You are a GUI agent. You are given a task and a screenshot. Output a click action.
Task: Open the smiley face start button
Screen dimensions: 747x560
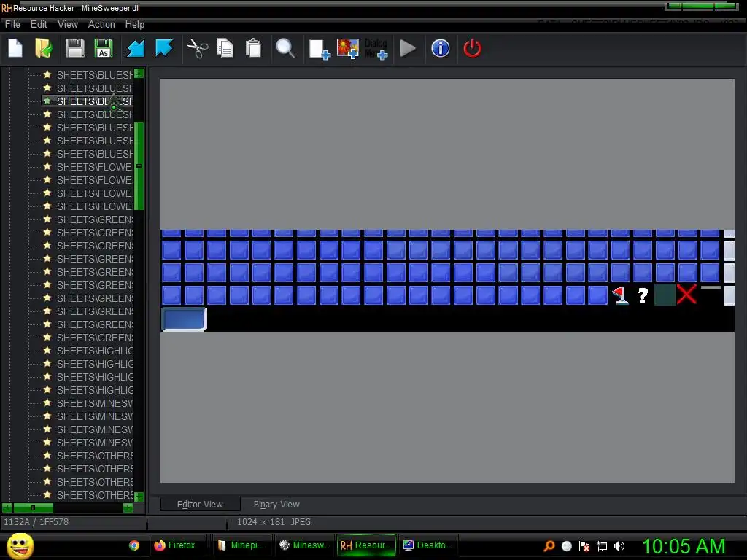(x=20, y=545)
